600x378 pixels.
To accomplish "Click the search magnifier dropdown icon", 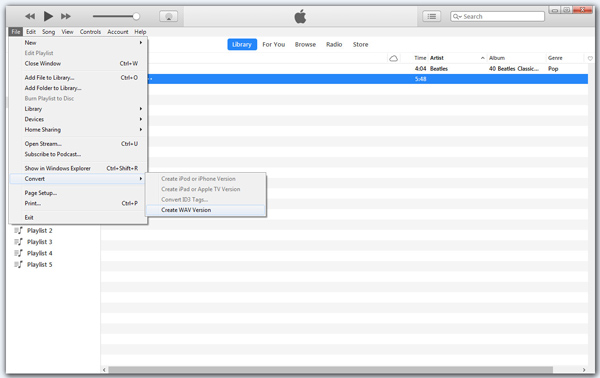I will tap(457, 16).
